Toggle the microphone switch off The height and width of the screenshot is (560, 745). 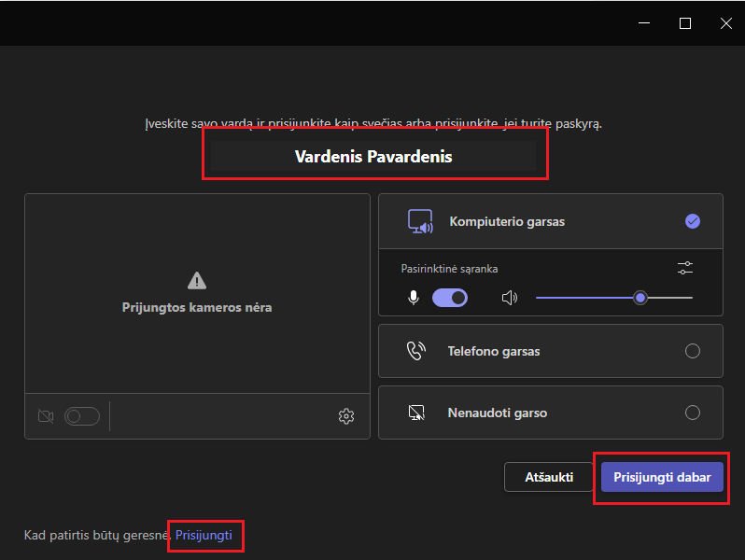click(449, 298)
